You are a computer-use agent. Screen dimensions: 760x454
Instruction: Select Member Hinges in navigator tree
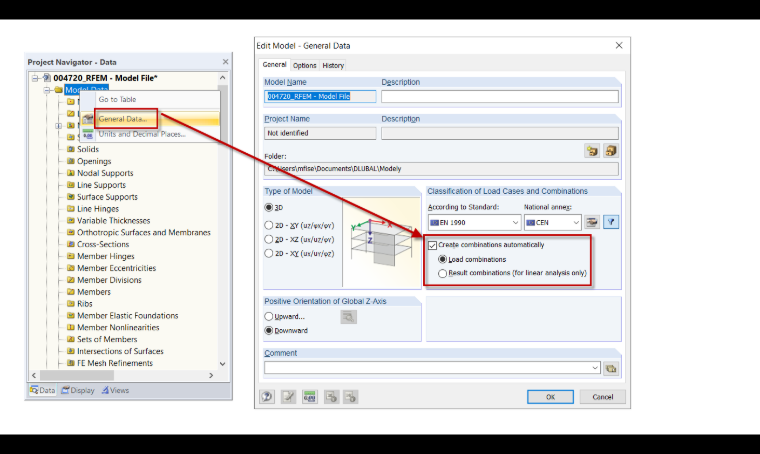click(x=106, y=256)
